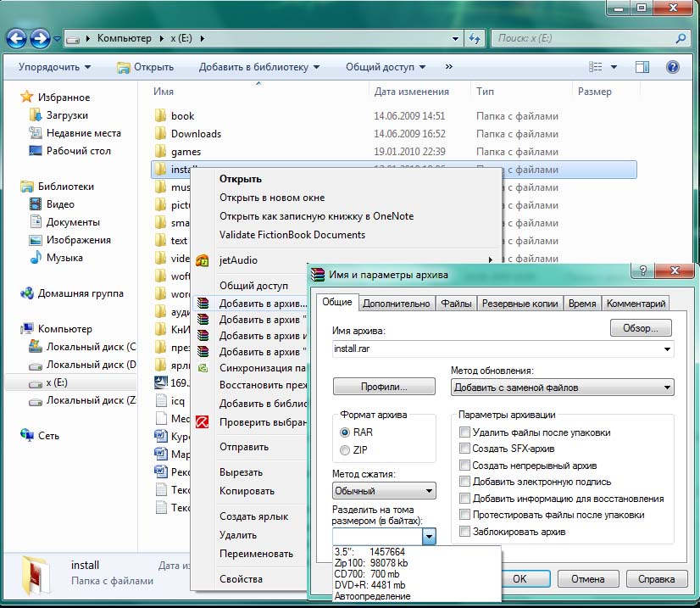Switch to the 'Дополнительно' tab

(x=397, y=304)
